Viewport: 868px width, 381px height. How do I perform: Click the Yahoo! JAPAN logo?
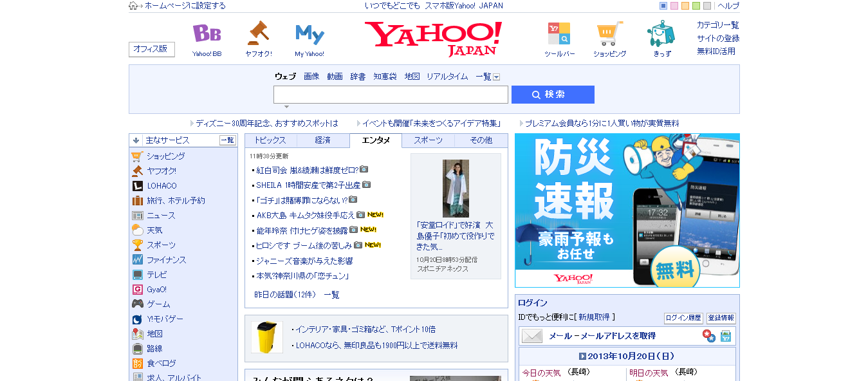tap(434, 38)
